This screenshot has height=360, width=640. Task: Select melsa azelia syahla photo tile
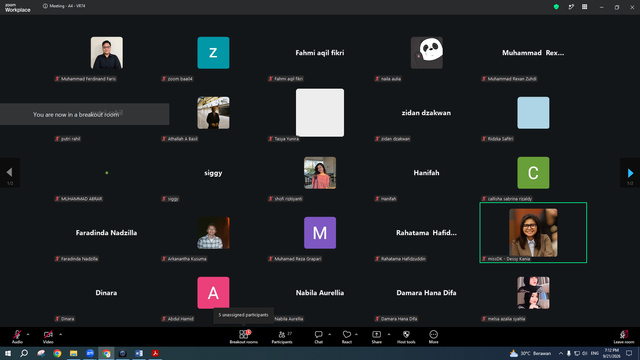533,293
